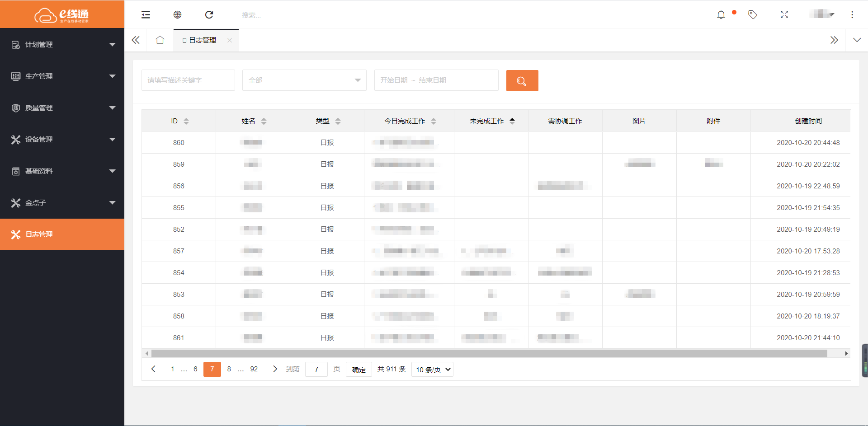Viewport: 868px width, 426px height.
Task: Click the globe icon in top bar
Action: coord(177,15)
